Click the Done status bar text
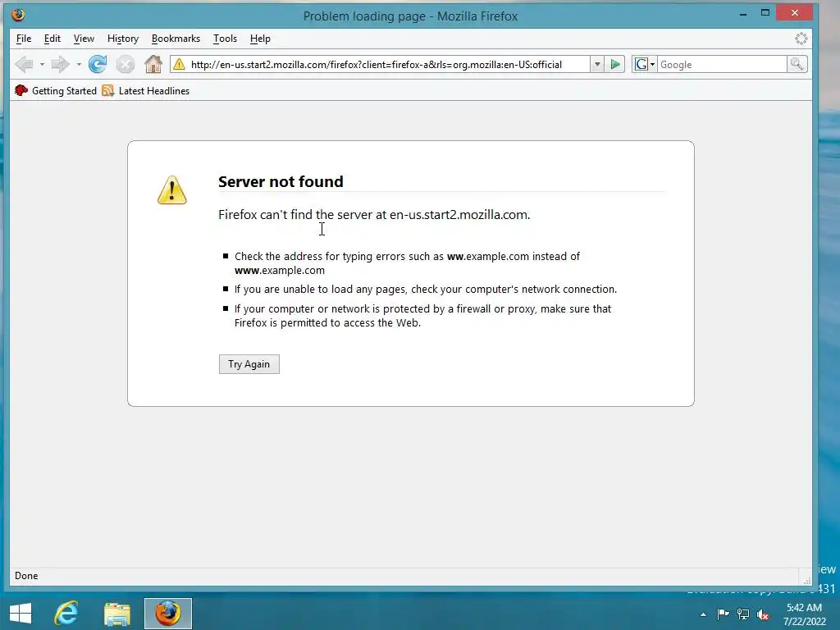Image resolution: width=840 pixels, height=630 pixels. (x=26, y=576)
